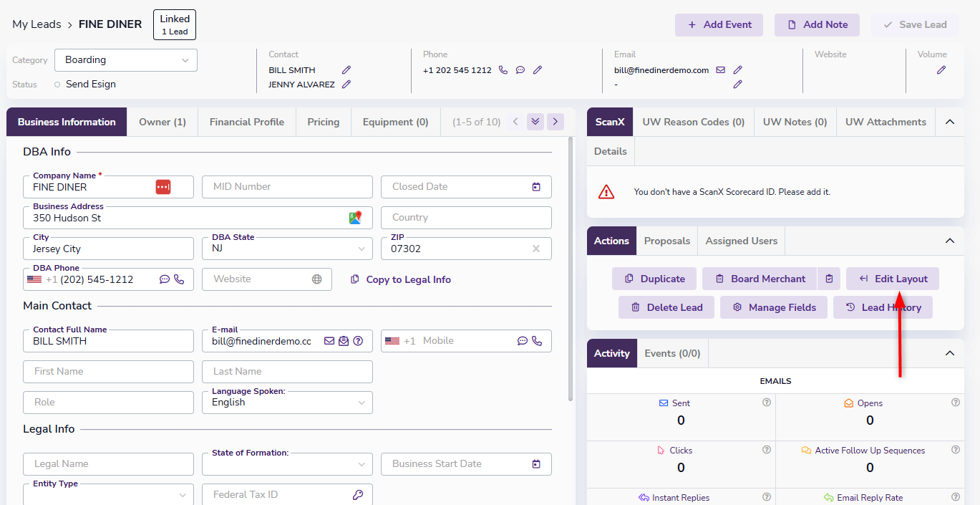Switch to the Financial Profile tab
This screenshot has width=980, height=505.
[x=247, y=122]
